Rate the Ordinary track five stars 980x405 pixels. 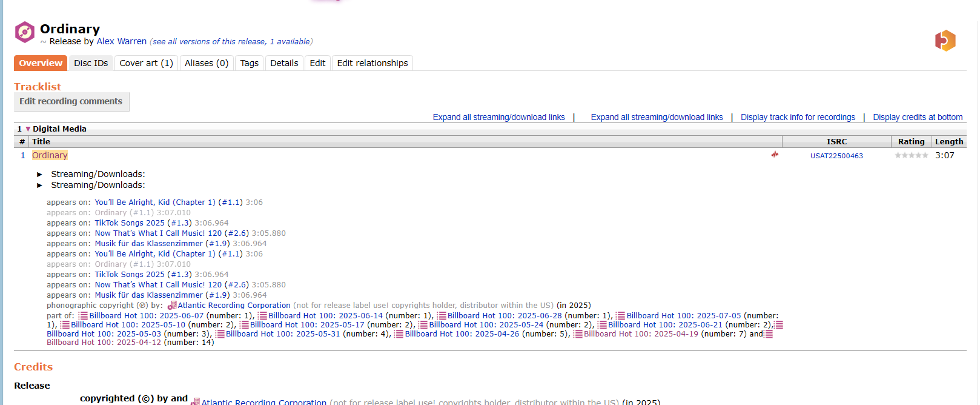(925, 155)
